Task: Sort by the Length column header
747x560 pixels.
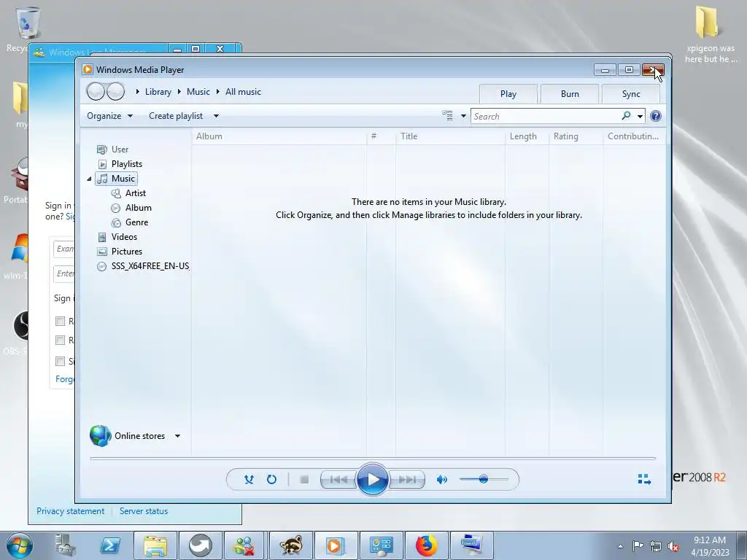Action: pos(527,136)
